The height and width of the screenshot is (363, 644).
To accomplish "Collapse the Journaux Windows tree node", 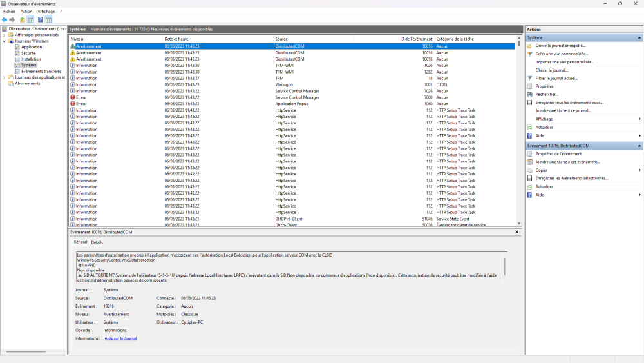I will tap(4, 41).
